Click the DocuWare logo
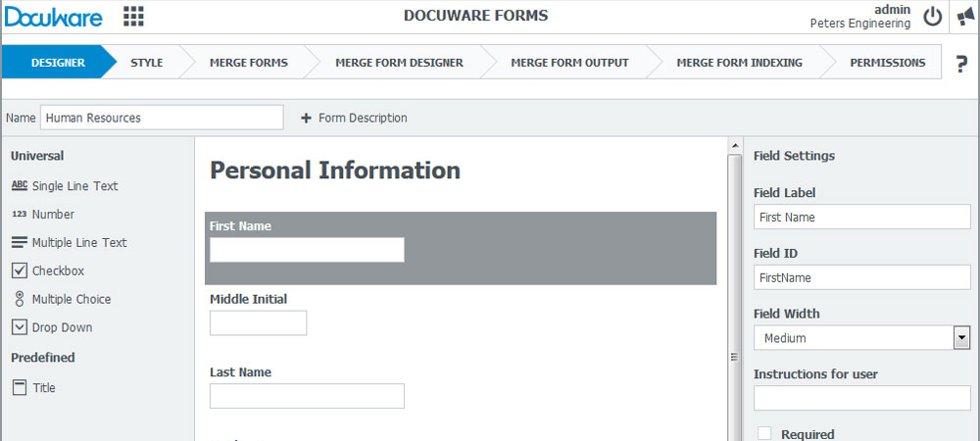980x441 pixels. click(53, 17)
